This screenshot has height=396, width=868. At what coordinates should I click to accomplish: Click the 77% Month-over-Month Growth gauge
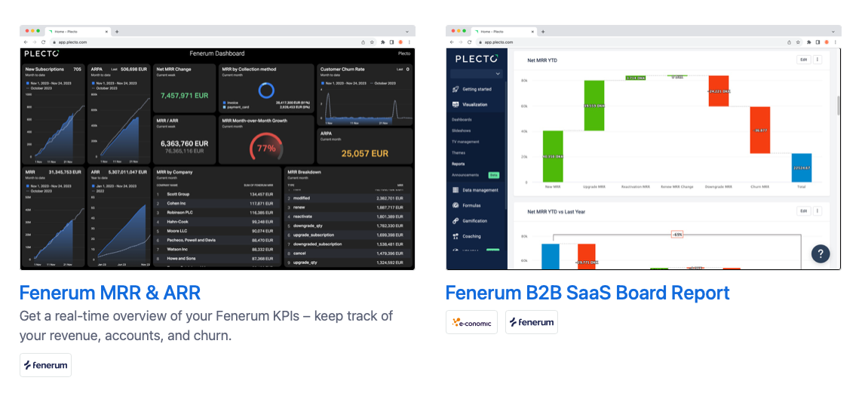tap(266, 147)
